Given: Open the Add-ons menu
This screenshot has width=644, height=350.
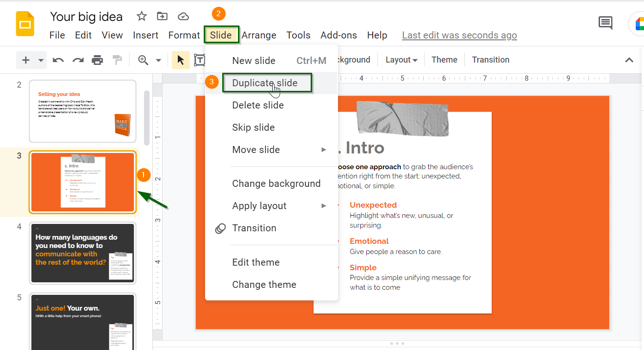Looking at the screenshot, I should click(339, 35).
